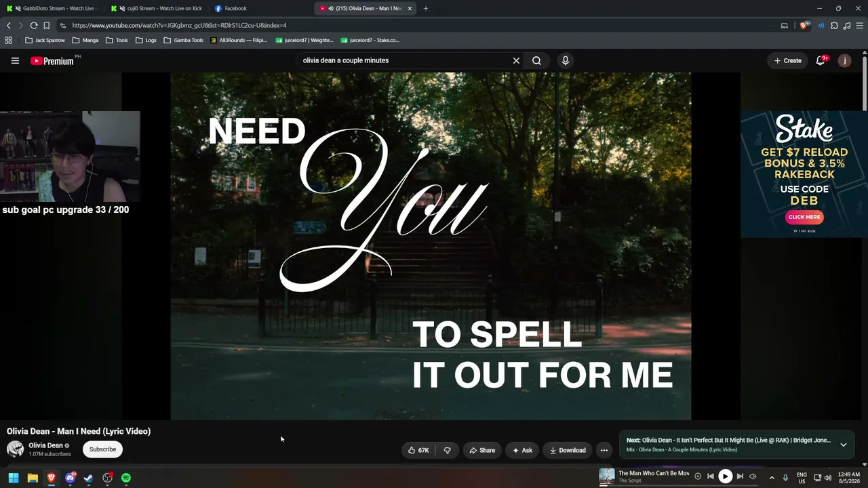
Task: Go back in the browser
Action: (x=8, y=25)
